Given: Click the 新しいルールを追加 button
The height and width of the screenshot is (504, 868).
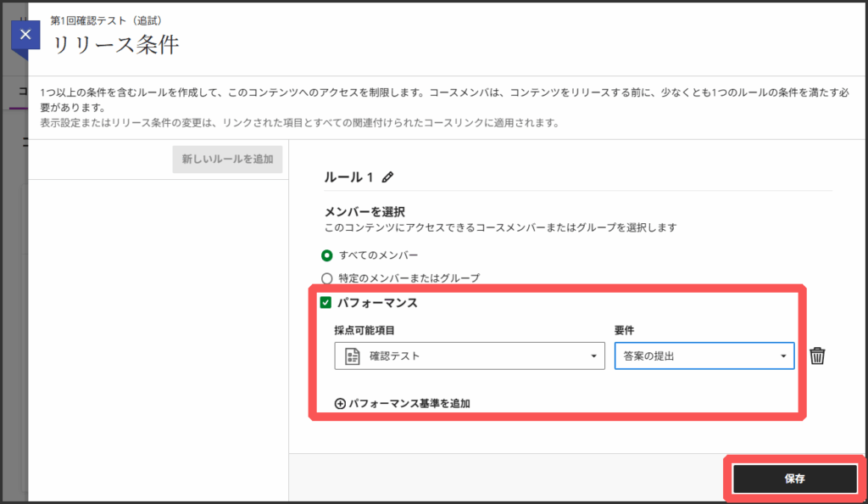Looking at the screenshot, I should (x=227, y=159).
